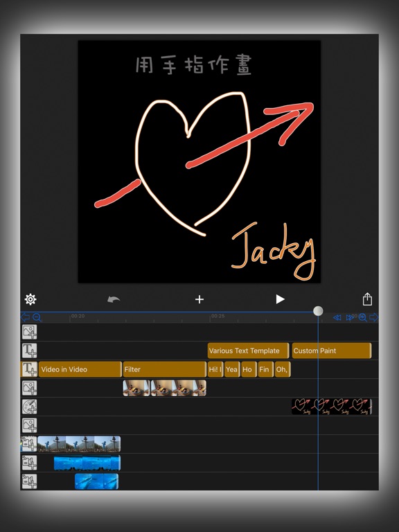This screenshot has height=532, width=399.
Task: Add text on the upper text track
Action: pyautogui.click(x=30, y=351)
